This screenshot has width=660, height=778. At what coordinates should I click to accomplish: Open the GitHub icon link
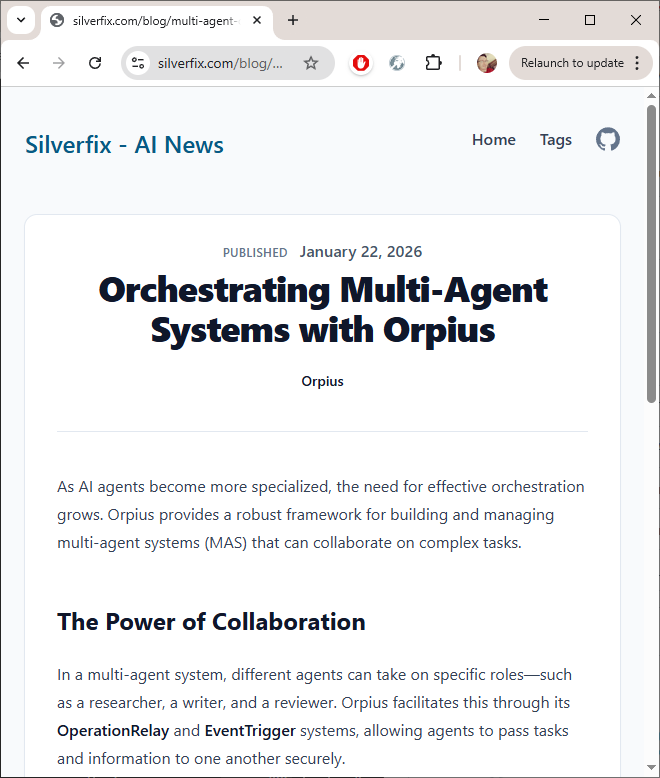608,140
